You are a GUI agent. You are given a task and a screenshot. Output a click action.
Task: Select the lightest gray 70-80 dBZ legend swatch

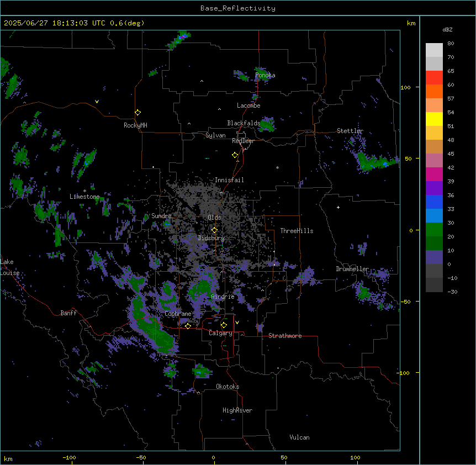pyautogui.click(x=434, y=50)
